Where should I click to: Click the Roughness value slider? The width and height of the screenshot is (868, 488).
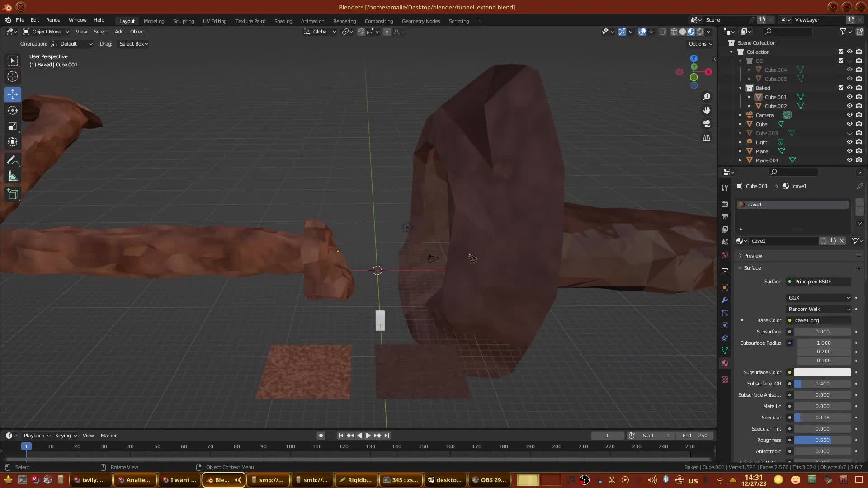(822, 440)
